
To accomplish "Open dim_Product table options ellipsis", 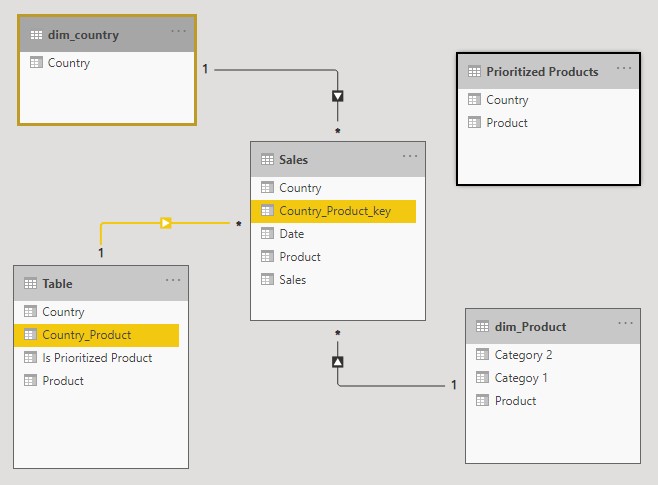I will pyautogui.click(x=625, y=323).
